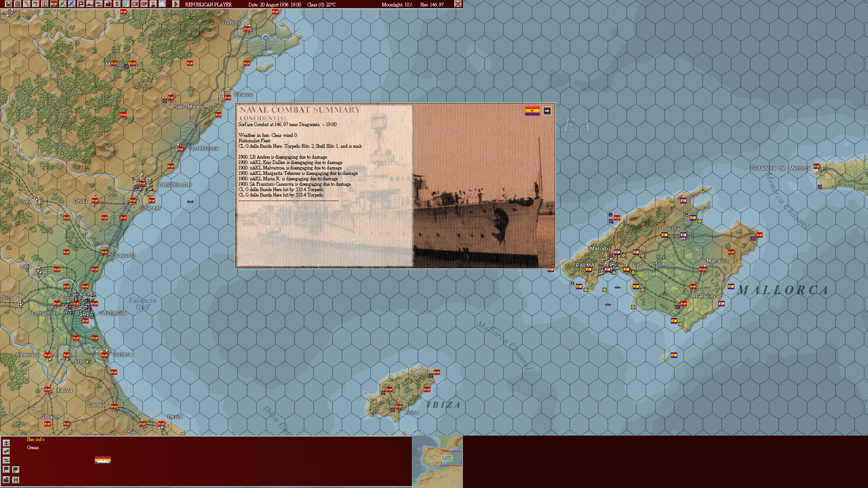Click the anchor port icon in hex panel
This screenshot has width=868, height=488.
pos(6,443)
